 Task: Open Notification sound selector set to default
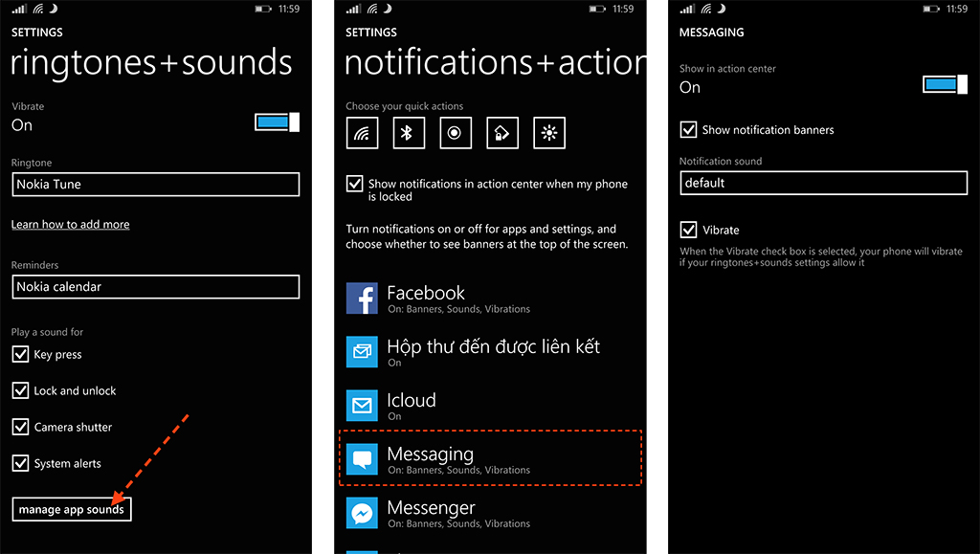824,183
